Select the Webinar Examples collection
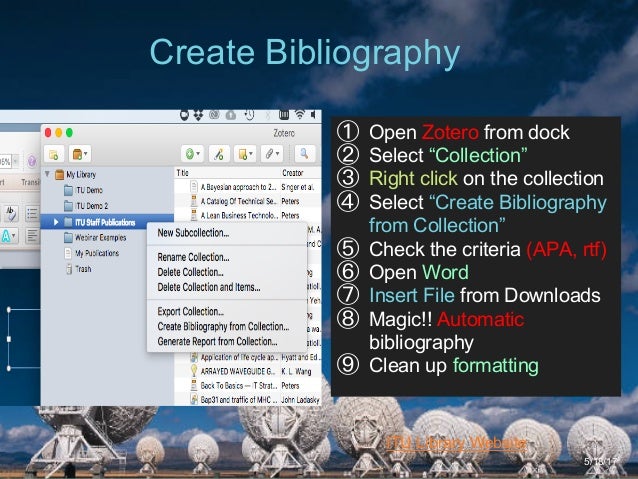This screenshot has height=479, width=638. pos(95,238)
